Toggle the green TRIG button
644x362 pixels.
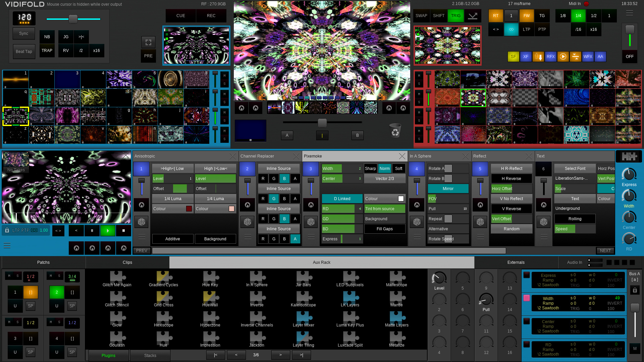click(x=455, y=16)
